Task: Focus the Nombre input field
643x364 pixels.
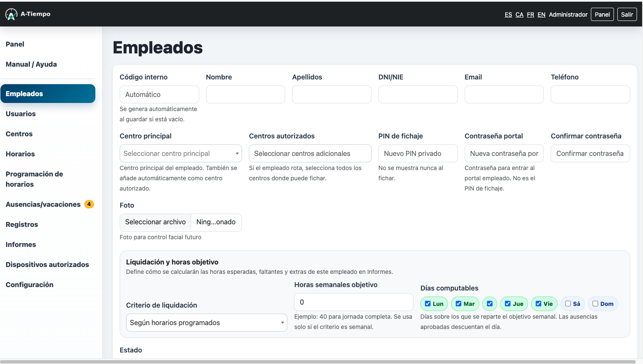Action: [x=245, y=94]
